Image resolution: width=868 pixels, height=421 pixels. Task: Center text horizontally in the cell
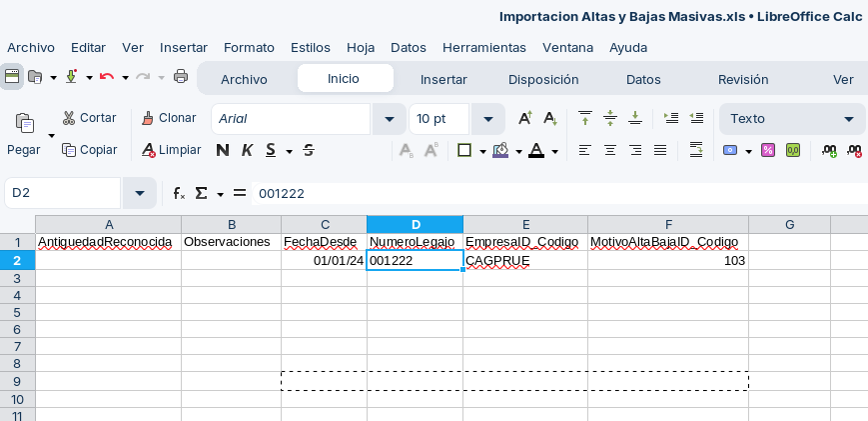click(x=609, y=151)
